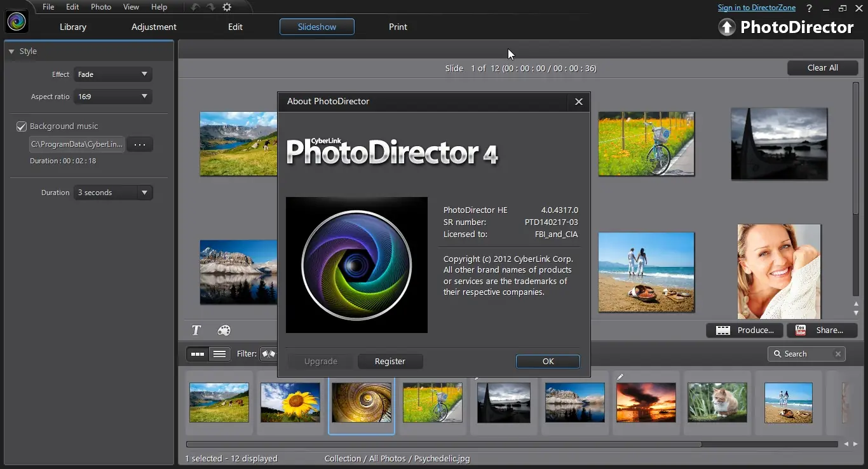Screen dimensions: 868x469
Task: Click the text tool T icon
Action: tap(196, 330)
